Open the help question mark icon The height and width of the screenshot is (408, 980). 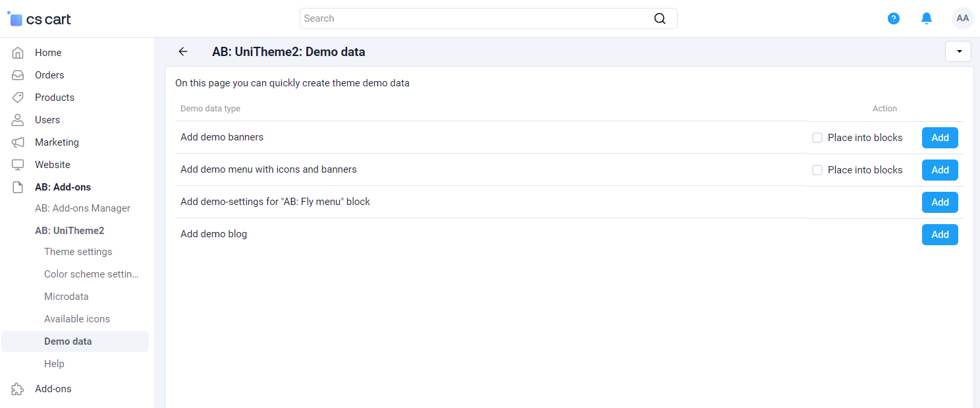click(x=894, y=18)
